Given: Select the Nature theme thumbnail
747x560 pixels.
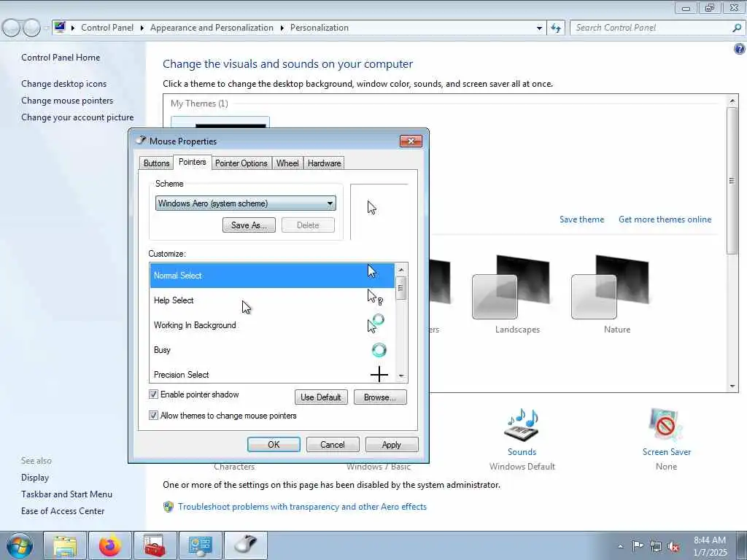Looking at the screenshot, I should pyautogui.click(x=610, y=287).
